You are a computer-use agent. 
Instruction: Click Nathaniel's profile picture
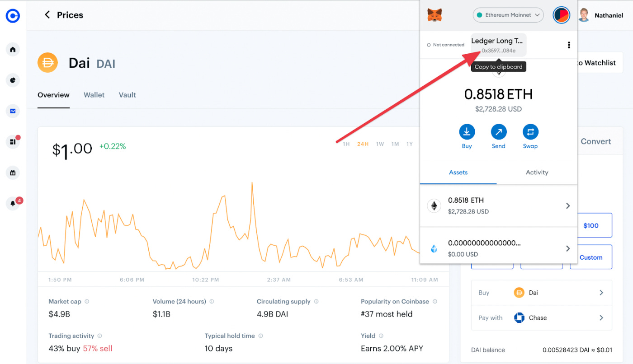coord(584,15)
